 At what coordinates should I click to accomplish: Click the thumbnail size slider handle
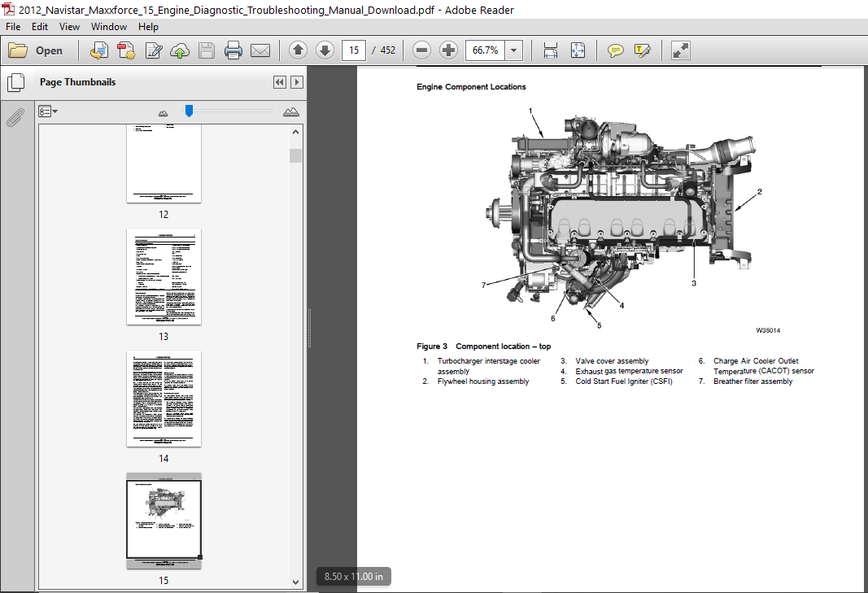[189, 111]
